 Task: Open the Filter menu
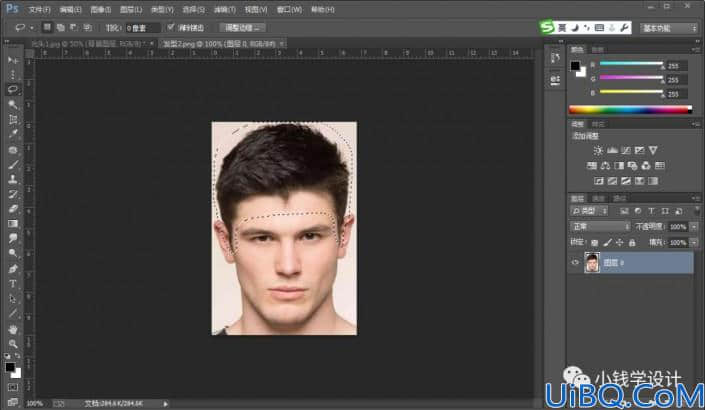[224, 9]
